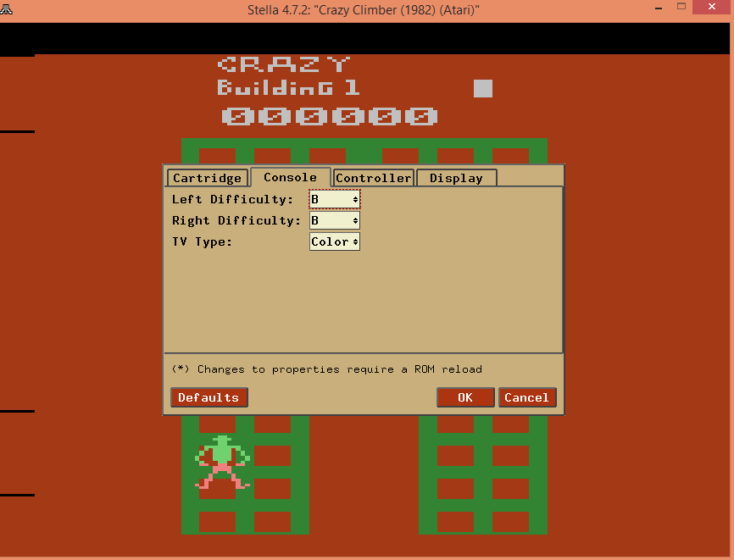Maximize the Stella emulator window
The width and height of the screenshot is (734, 560).
pos(681,8)
